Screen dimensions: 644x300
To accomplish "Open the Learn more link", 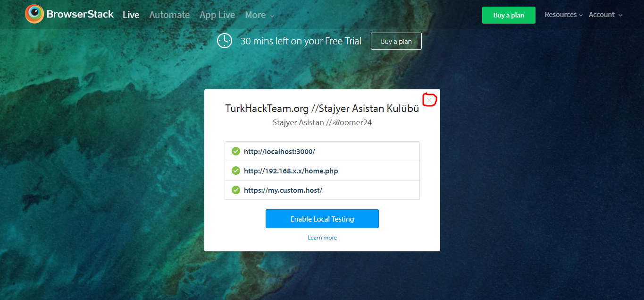I will [322, 238].
